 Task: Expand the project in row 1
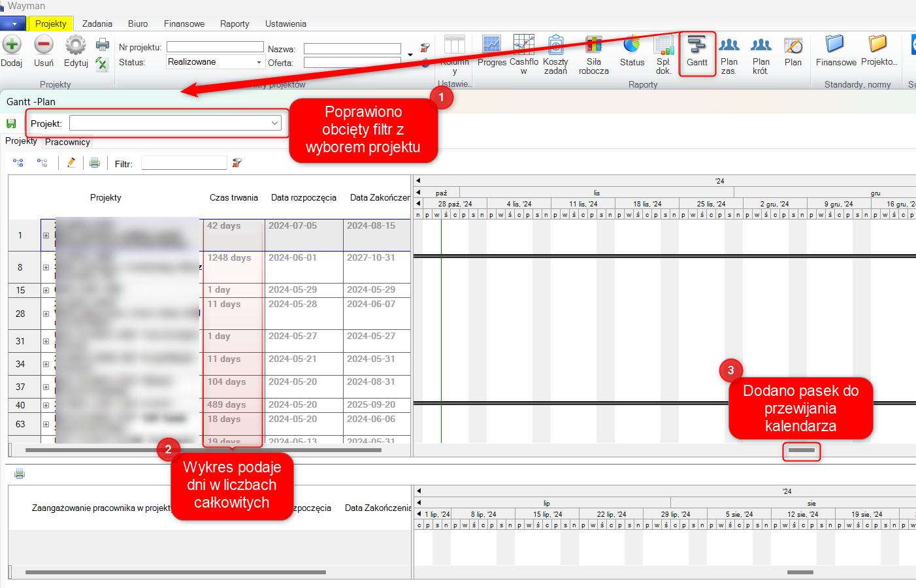tap(46, 235)
